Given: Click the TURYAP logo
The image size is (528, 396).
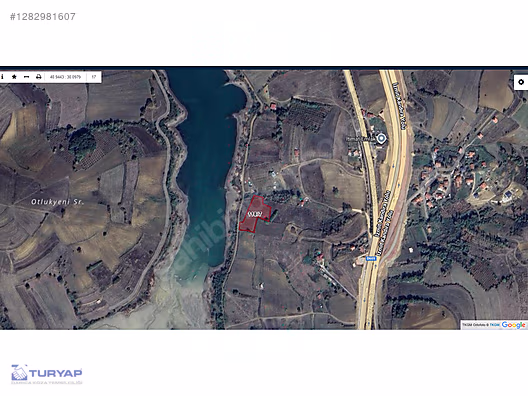Looking at the screenshot, I should [46, 374].
